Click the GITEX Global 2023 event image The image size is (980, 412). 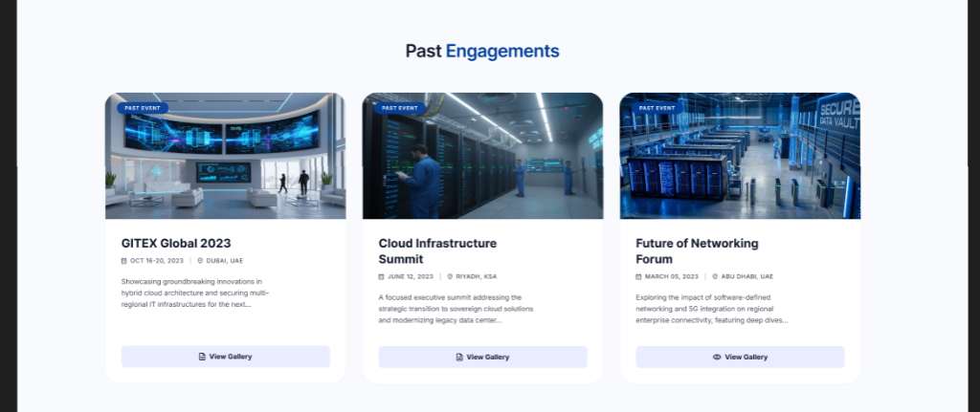tap(226, 156)
